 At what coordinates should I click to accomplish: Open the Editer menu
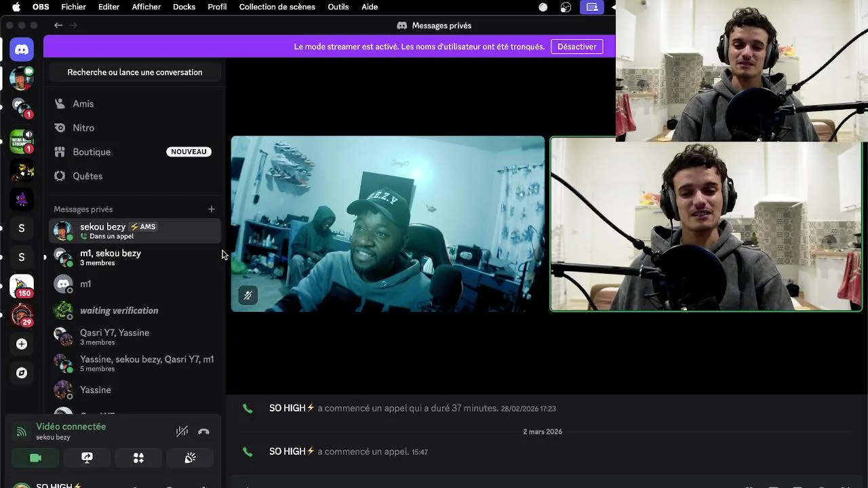click(x=108, y=7)
